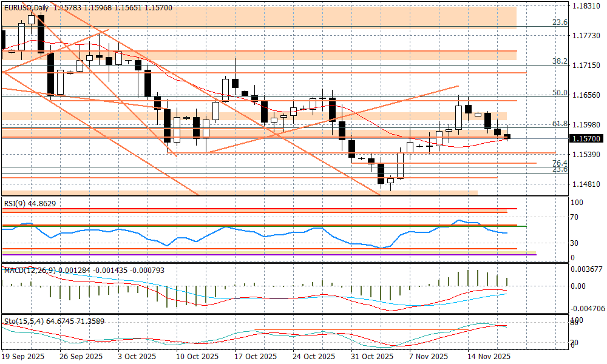Click the 61.8 Fibonacci level label
This screenshot has height=364, width=607.
[559, 123]
